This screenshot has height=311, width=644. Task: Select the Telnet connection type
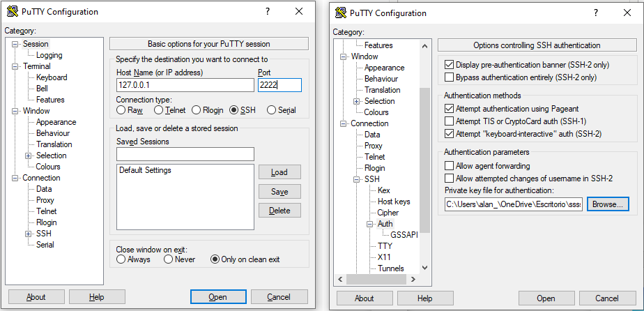click(x=158, y=110)
